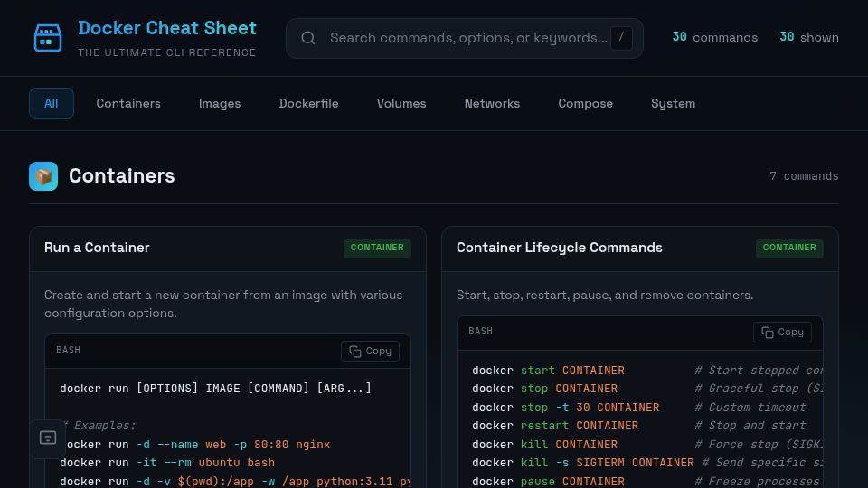The width and height of the screenshot is (868, 488).
Task: Click the 'docker run -d --name web' line
Action: click(x=195, y=445)
